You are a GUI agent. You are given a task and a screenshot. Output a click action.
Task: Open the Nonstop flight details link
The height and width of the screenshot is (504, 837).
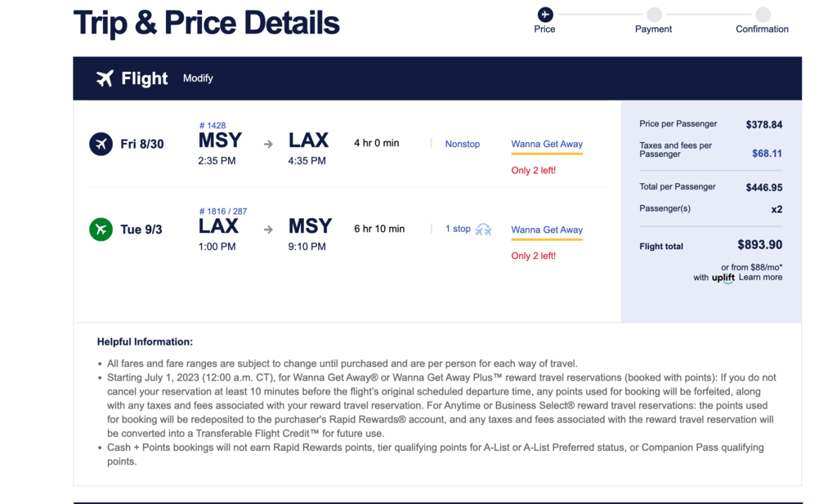(x=463, y=144)
